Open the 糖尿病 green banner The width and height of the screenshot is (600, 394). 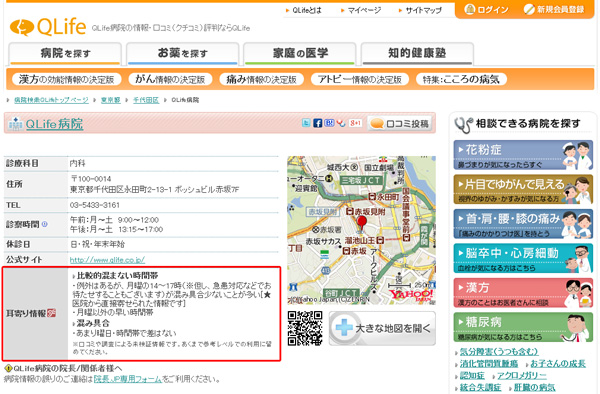[x=523, y=327]
